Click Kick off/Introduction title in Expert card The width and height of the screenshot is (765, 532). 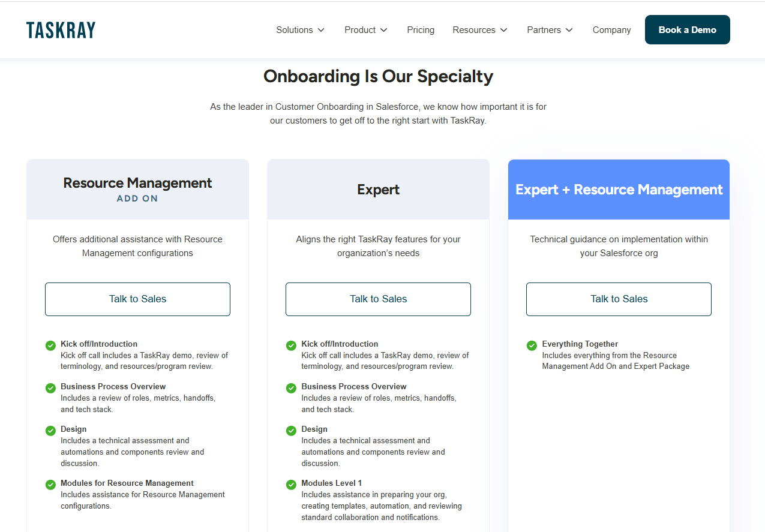[340, 344]
